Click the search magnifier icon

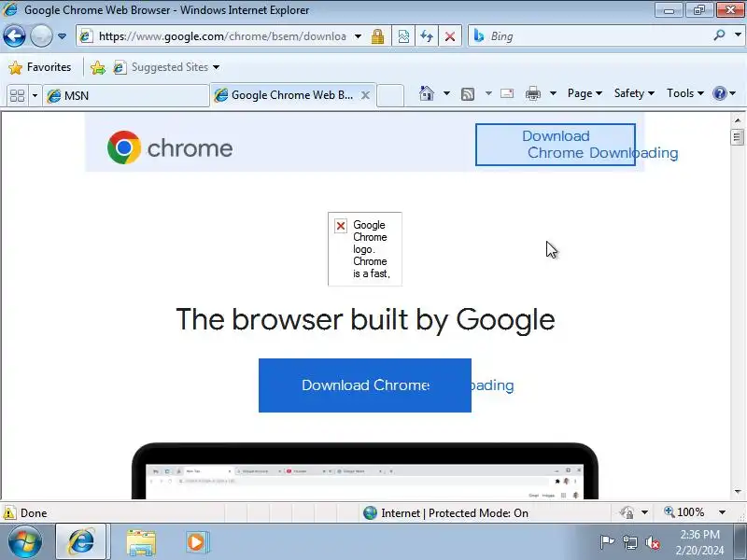tap(719, 35)
